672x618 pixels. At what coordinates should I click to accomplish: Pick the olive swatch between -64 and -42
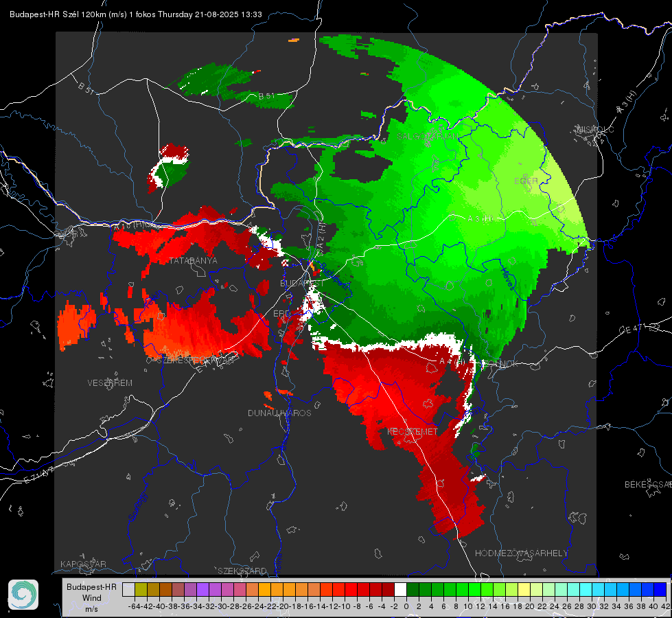(141, 589)
